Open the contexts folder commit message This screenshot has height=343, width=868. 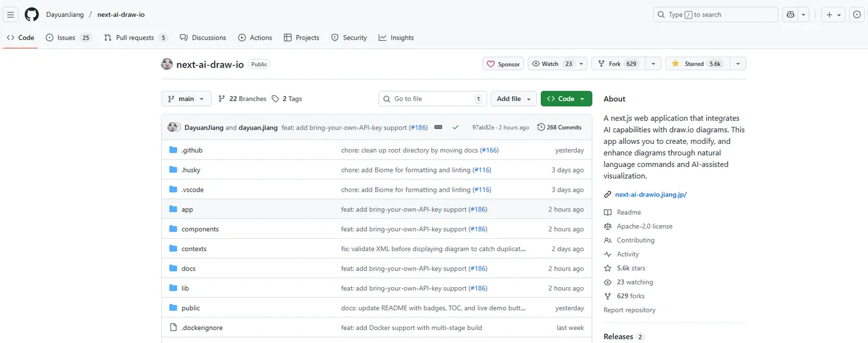pyautogui.click(x=433, y=249)
